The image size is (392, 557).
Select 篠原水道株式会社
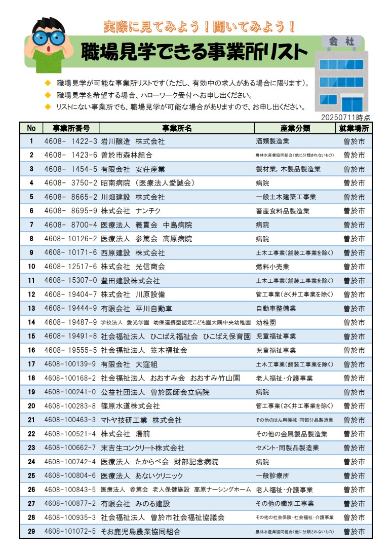(130, 406)
